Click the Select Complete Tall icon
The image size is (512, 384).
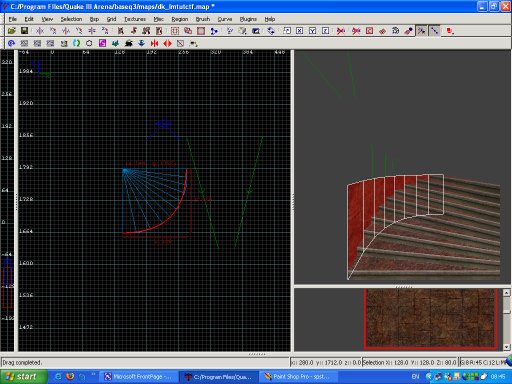click(x=120, y=31)
